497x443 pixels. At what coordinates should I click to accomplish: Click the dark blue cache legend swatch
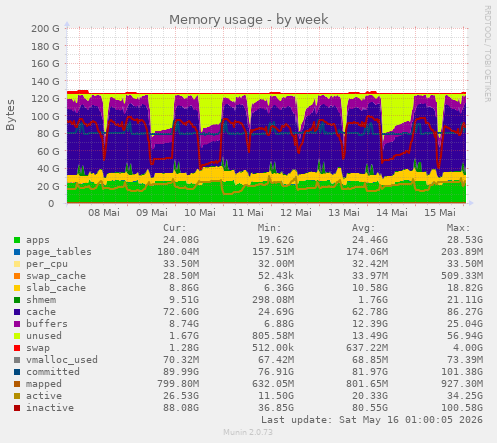(17, 312)
